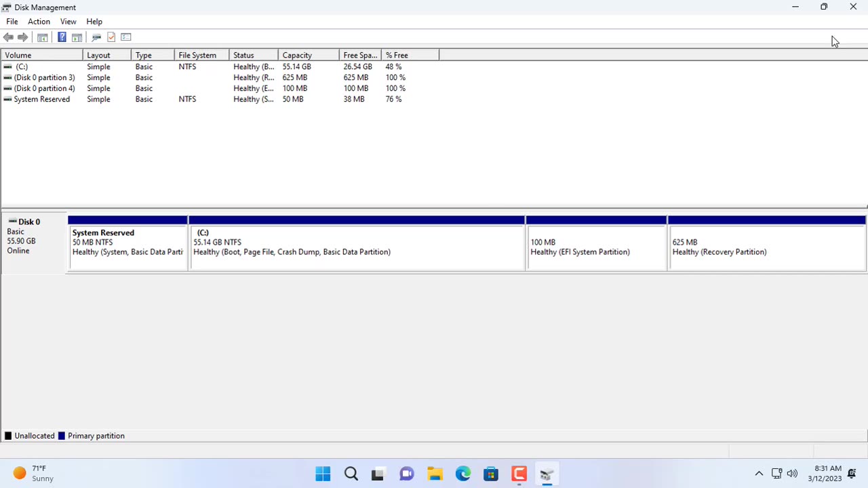The width and height of the screenshot is (868, 488).
Task: Click the 26.54 GB free space cell
Action: point(357,66)
